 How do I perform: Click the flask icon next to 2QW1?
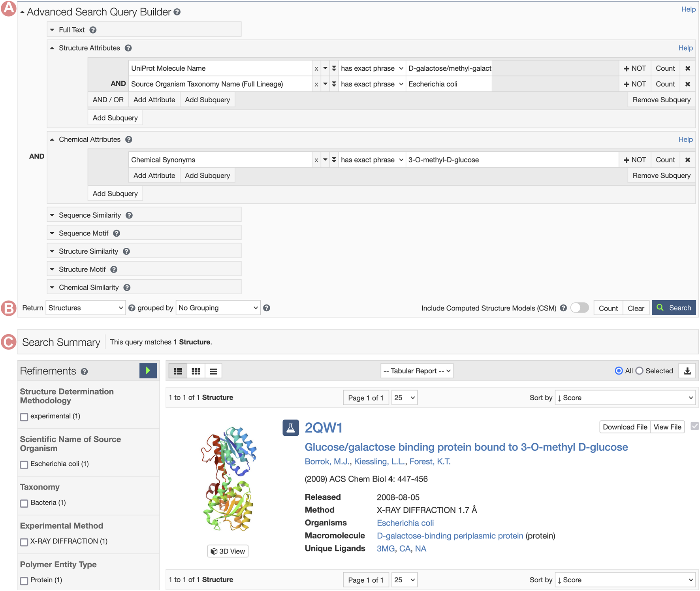point(290,428)
